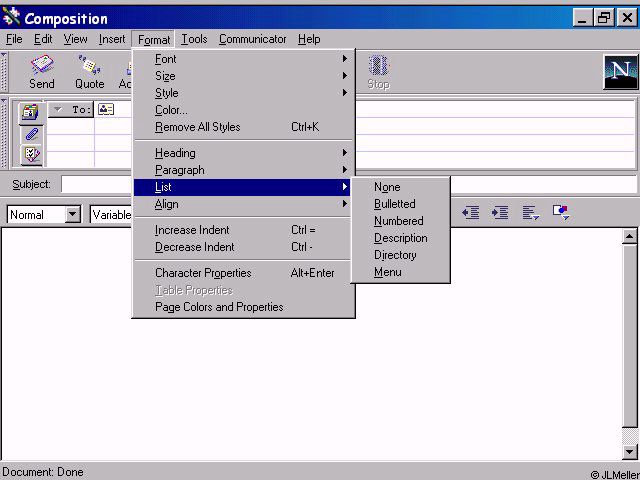640x480 pixels.
Task: Open the attachments paperclip tab
Action: click(x=31, y=134)
